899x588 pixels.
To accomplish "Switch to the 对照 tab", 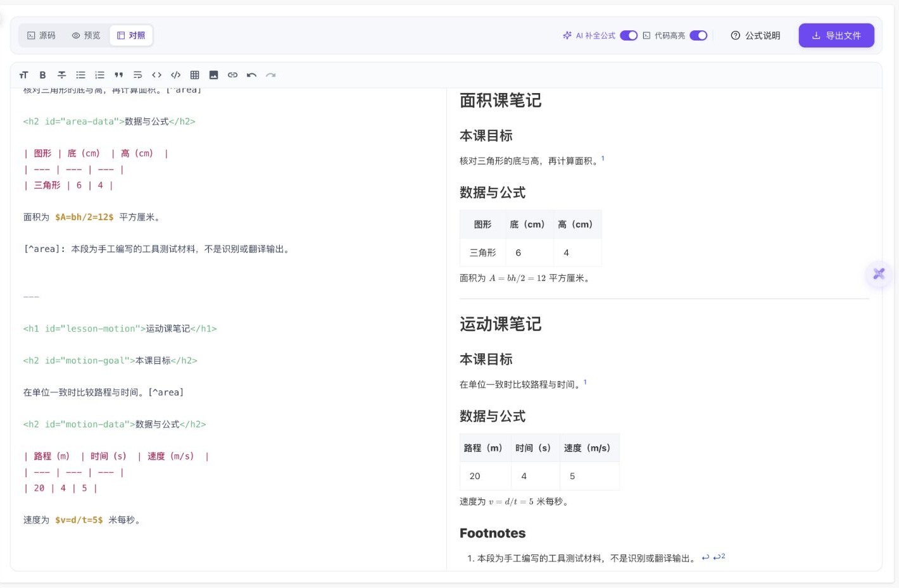I will tap(131, 35).
